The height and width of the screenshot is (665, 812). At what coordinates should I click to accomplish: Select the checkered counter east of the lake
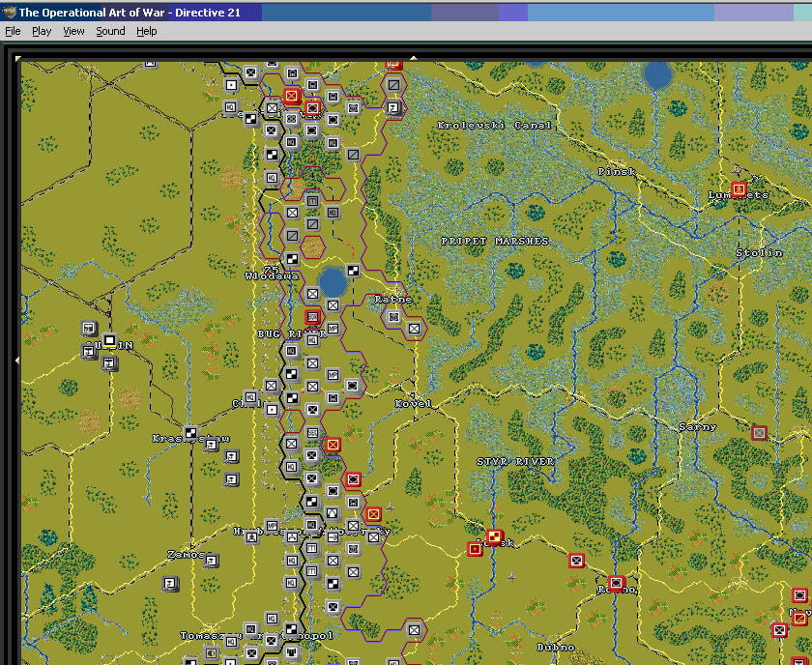[x=353, y=271]
